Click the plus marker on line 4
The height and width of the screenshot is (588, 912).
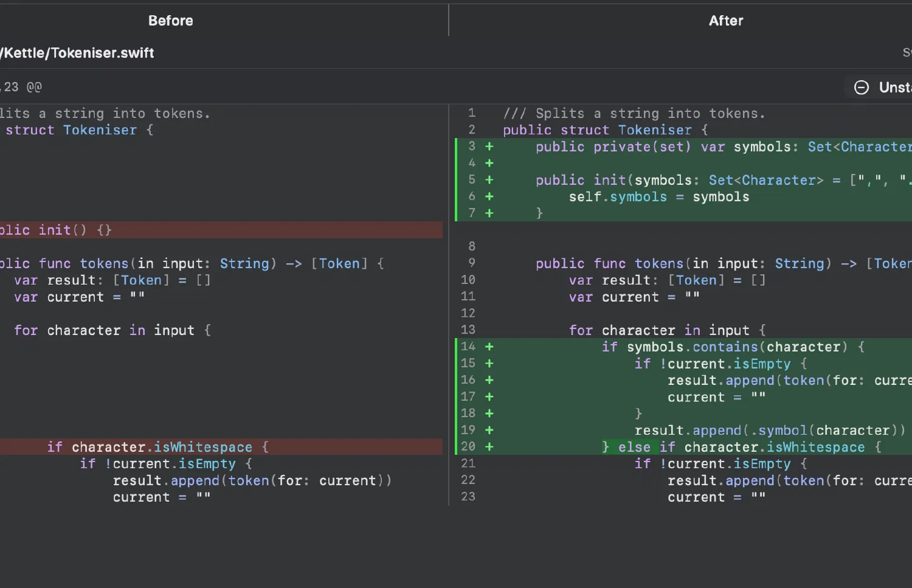coord(489,163)
